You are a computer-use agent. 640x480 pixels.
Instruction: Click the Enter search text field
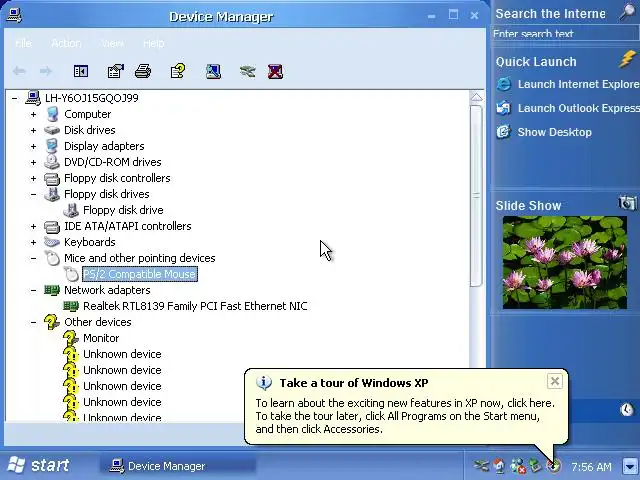[x=566, y=33]
